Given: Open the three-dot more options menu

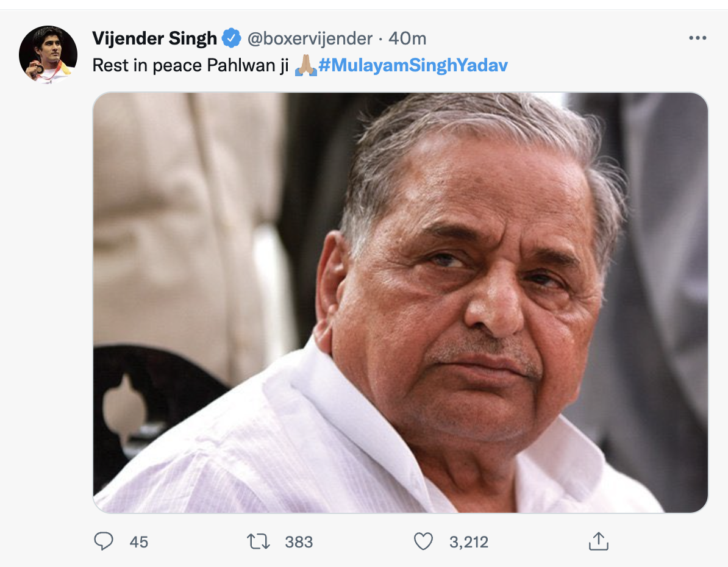Looking at the screenshot, I should point(698,38).
